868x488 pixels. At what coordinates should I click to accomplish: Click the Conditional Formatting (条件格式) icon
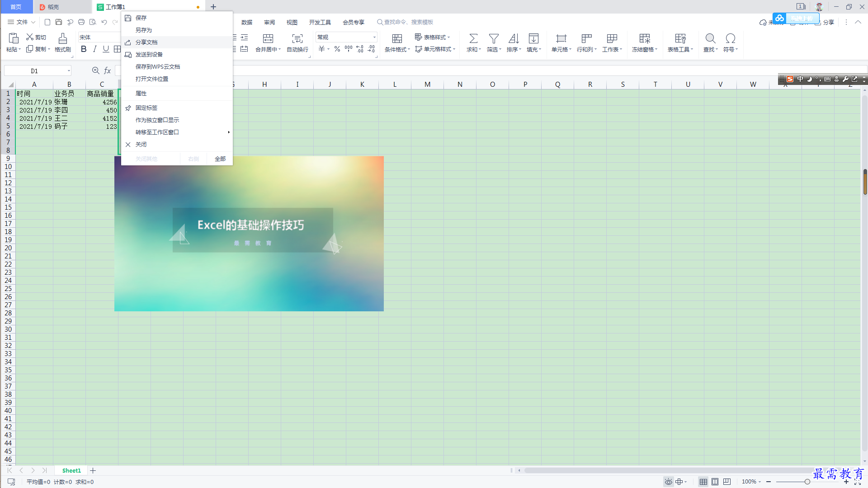click(397, 38)
